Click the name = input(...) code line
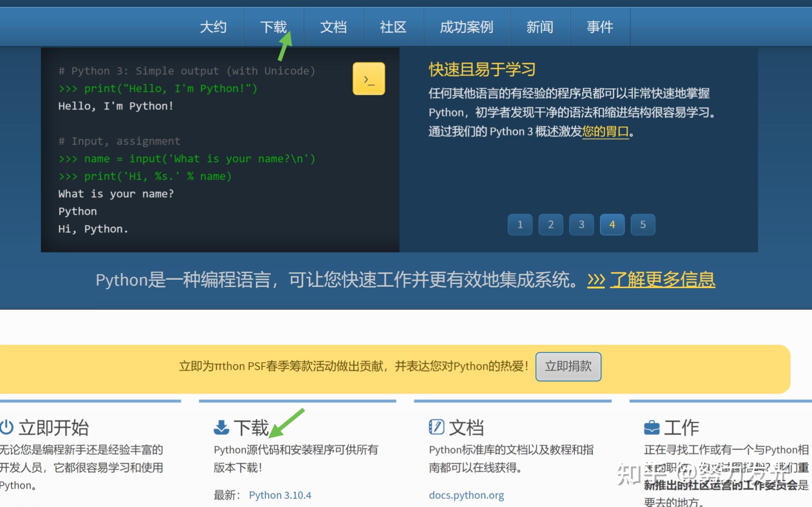The width and height of the screenshot is (812, 507). (187, 159)
